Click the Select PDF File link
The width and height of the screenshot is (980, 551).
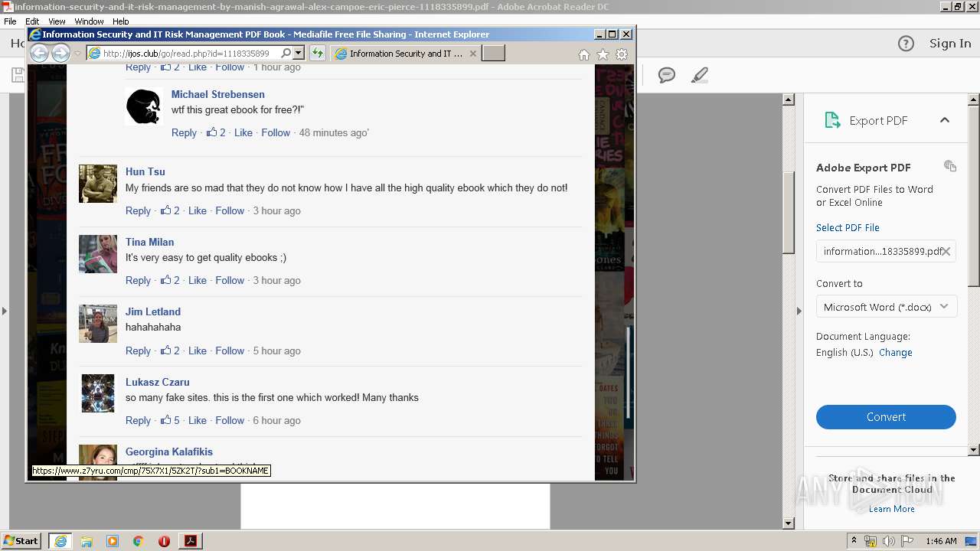coord(848,227)
